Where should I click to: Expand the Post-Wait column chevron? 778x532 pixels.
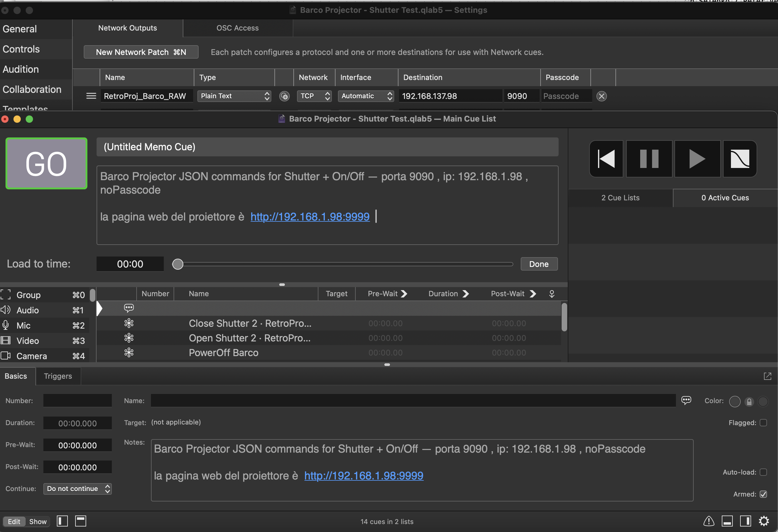pos(533,294)
